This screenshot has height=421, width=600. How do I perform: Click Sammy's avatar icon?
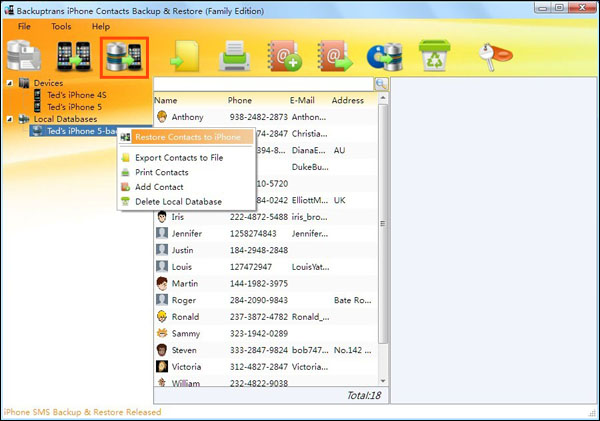click(x=162, y=333)
